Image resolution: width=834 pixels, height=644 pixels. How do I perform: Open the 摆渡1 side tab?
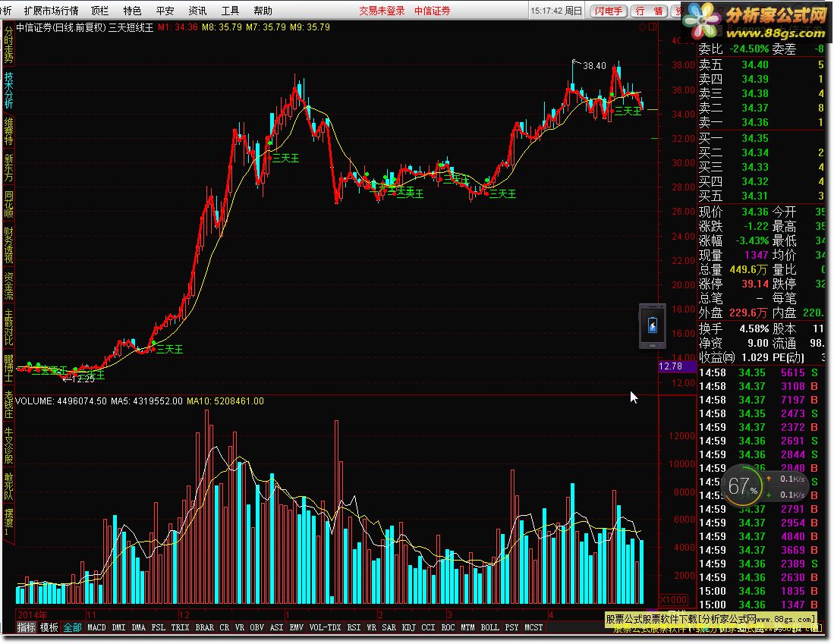click(x=8, y=522)
